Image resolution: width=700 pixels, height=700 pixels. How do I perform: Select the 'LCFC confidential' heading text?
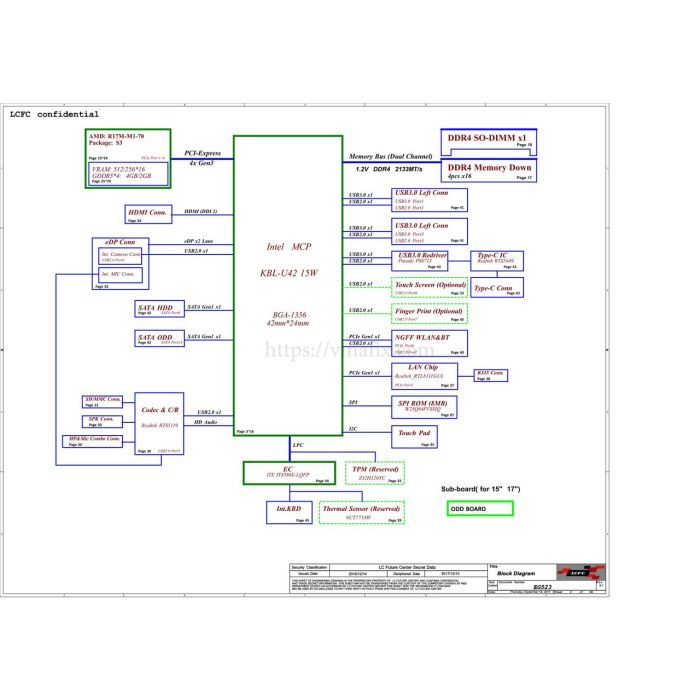[x=54, y=114]
